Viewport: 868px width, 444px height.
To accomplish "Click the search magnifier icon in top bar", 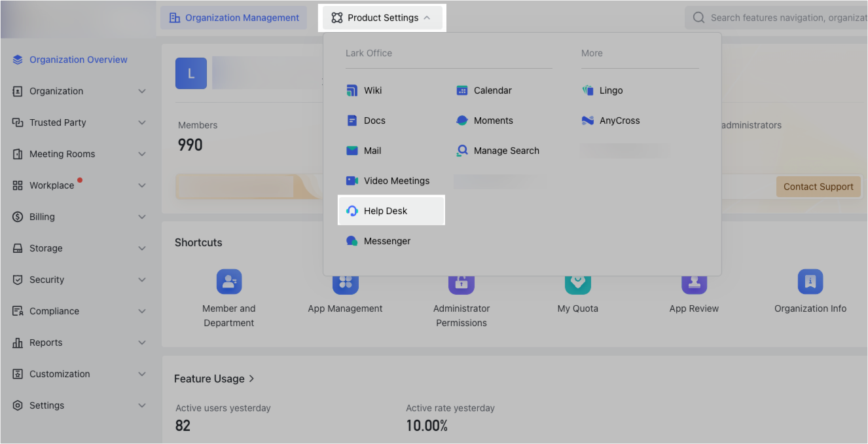I will pyautogui.click(x=699, y=18).
